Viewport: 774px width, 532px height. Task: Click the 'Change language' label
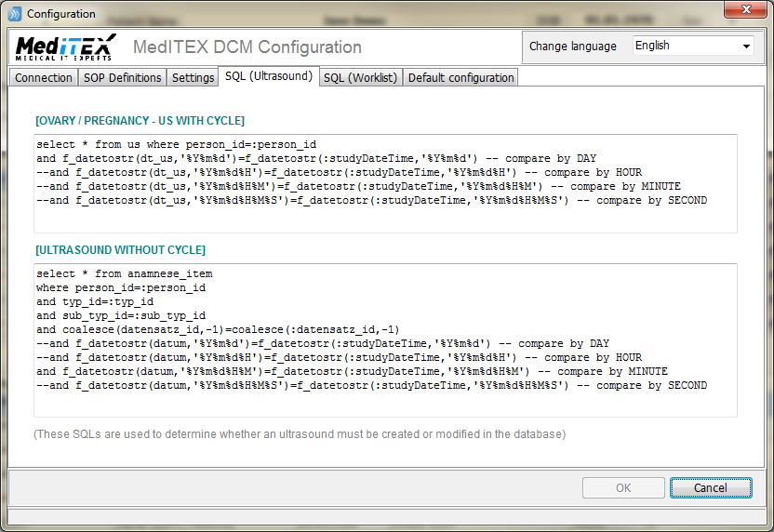[573, 46]
